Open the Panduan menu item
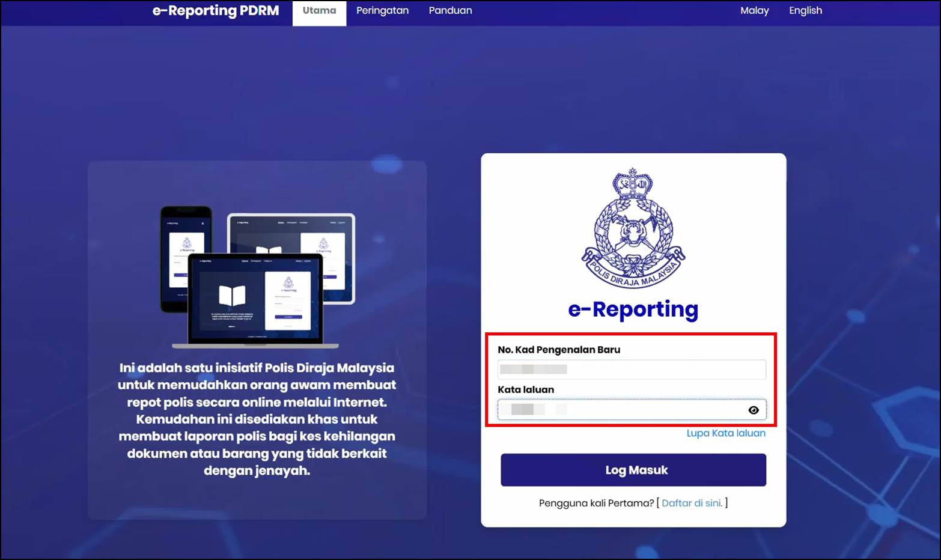 pyautogui.click(x=450, y=11)
